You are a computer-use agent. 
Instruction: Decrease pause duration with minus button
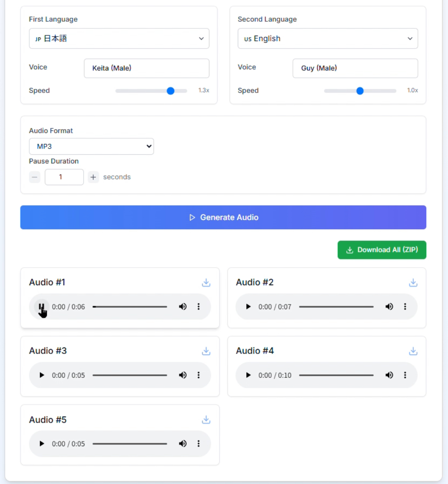(x=35, y=177)
